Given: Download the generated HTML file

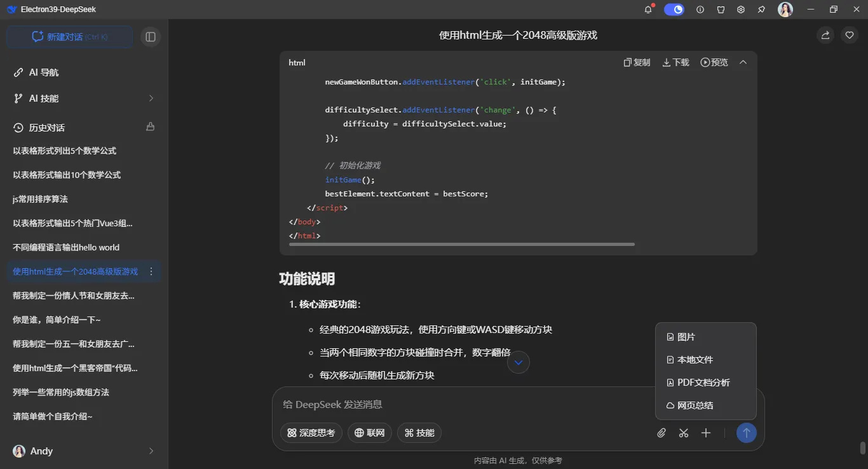Looking at the screenshot, I should [x=675, y=62].
